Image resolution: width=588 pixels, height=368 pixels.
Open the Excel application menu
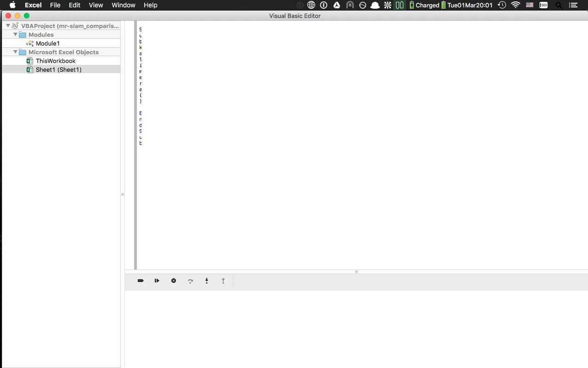pyautogui.click(x=33, y=5)
